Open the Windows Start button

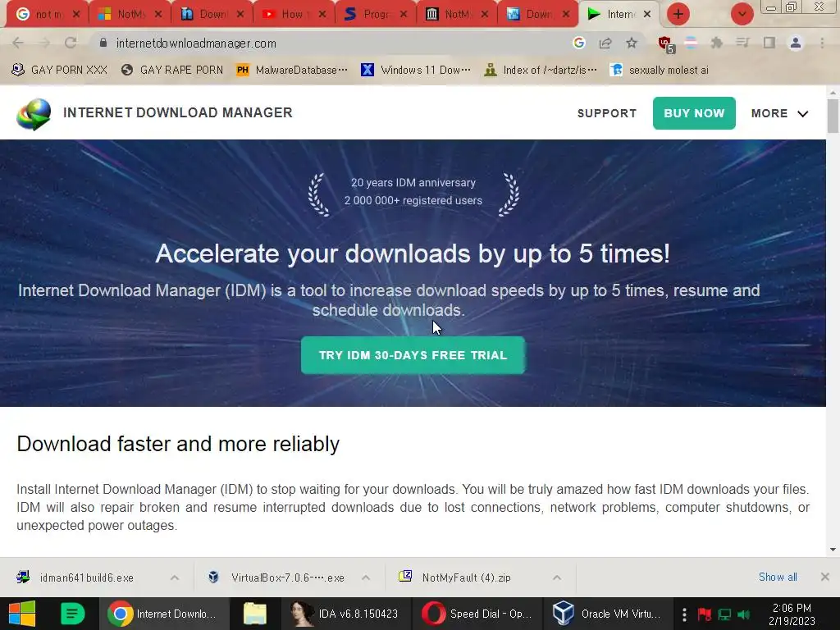[22, 614]
